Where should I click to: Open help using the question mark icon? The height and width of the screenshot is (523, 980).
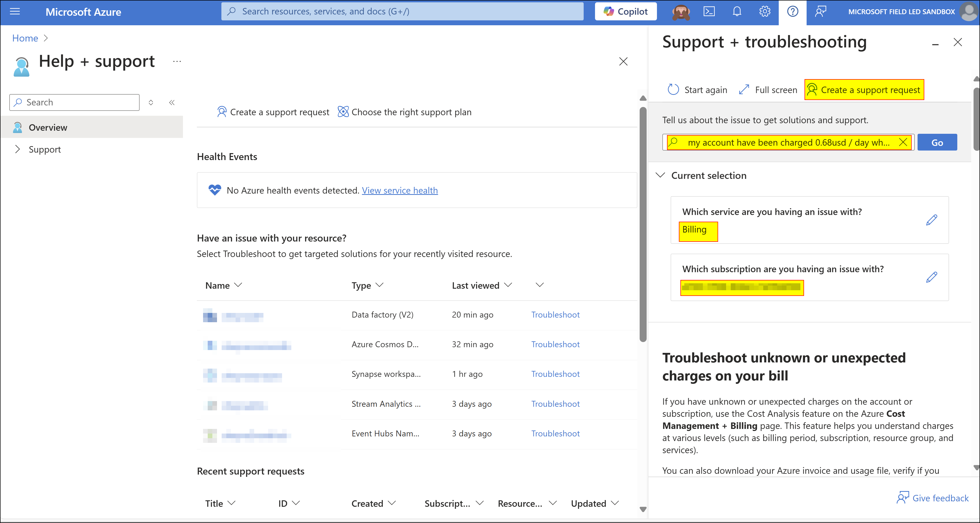tap(792, 12)
